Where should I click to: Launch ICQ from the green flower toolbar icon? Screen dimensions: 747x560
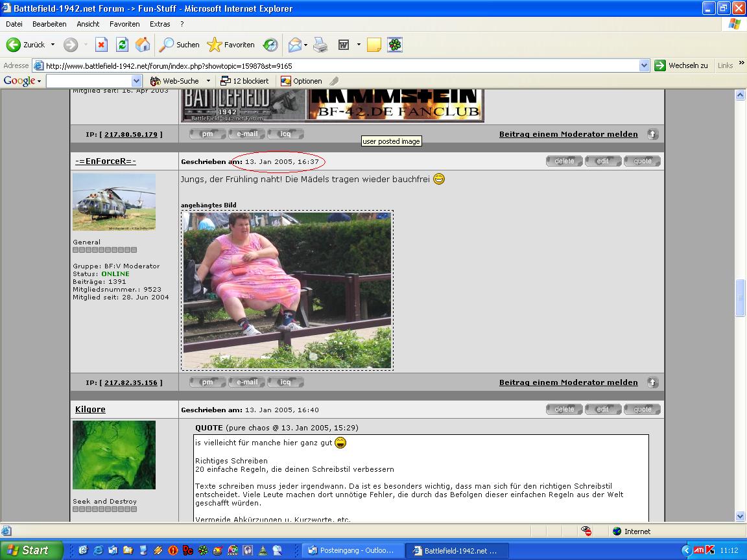point(394,45)
